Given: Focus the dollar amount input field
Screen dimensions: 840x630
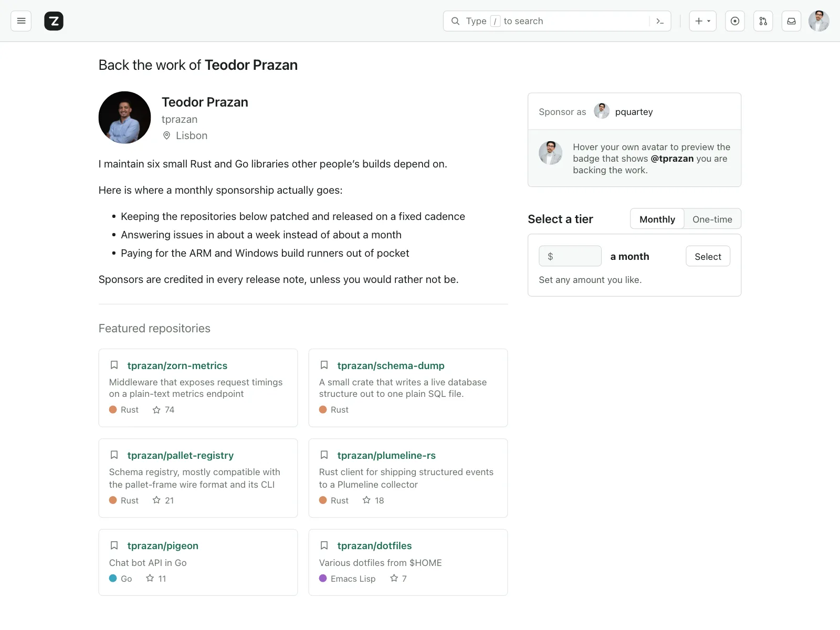Looking at the screenshot, I should (x=570, y=256).
